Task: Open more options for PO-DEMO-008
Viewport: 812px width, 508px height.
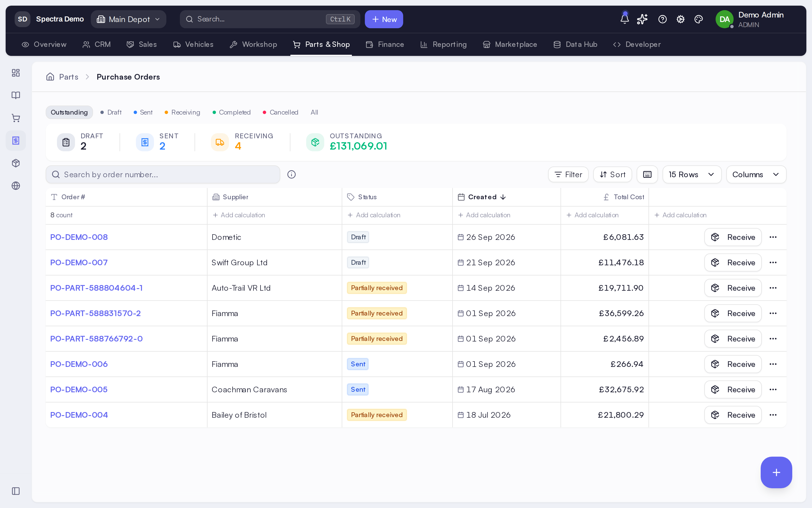Action: [773, 237]
